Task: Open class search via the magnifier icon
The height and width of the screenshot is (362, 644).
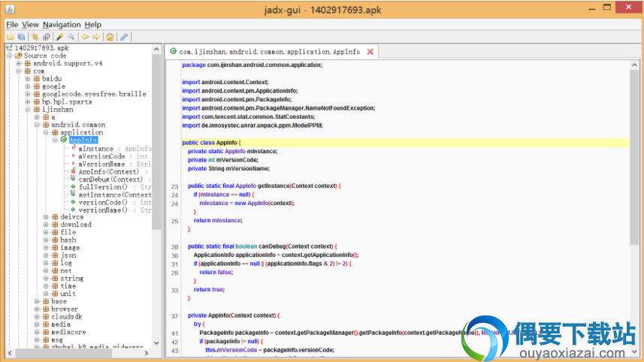Action: 71,37
